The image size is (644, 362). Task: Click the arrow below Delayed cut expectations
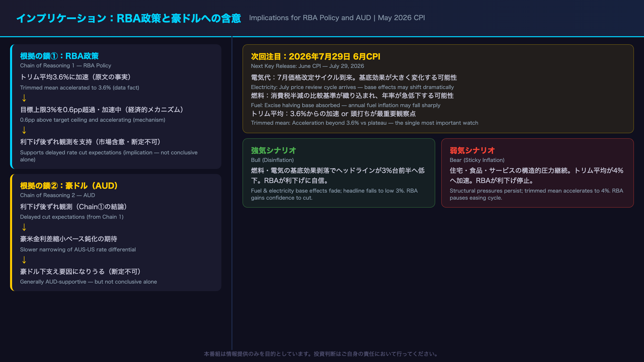[x=24, y=227]
